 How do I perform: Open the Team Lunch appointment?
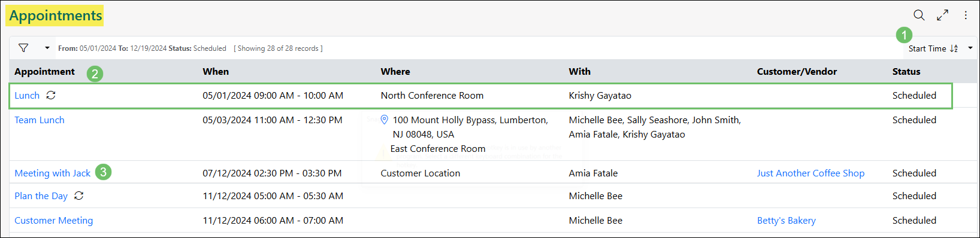[40, 120]
